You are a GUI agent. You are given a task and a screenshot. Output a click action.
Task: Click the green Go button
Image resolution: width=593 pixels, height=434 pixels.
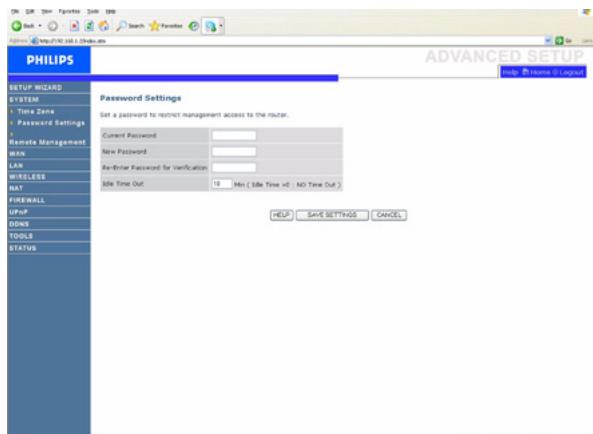[563, 40]
